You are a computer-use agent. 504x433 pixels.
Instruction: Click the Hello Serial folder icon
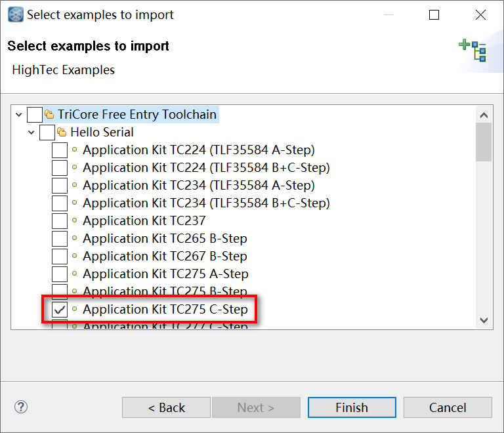tap(62, 132)
